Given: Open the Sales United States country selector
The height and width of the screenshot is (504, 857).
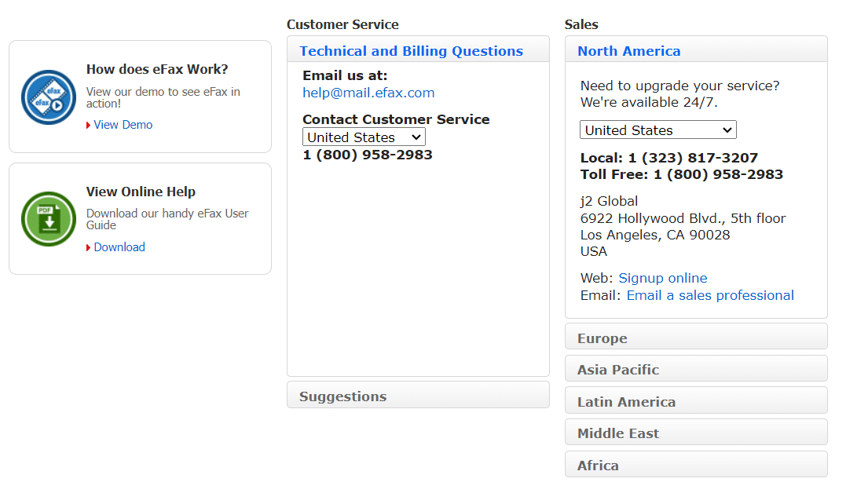Looking at the screenshot, I should (657, 130).
